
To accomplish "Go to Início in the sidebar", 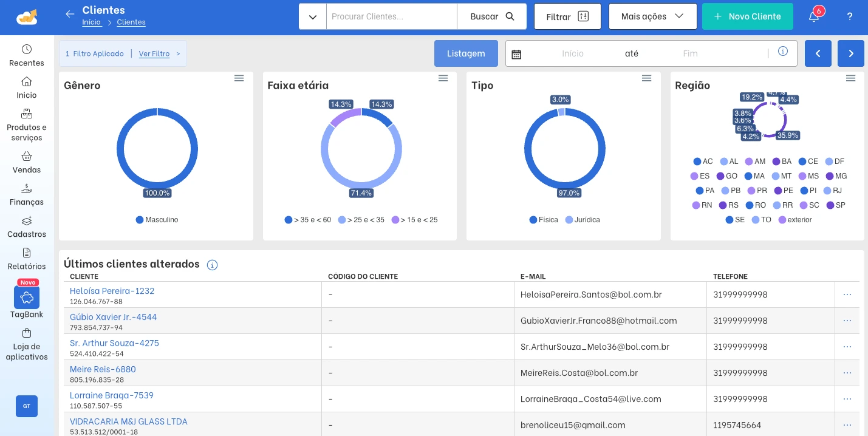I will 27,87.
